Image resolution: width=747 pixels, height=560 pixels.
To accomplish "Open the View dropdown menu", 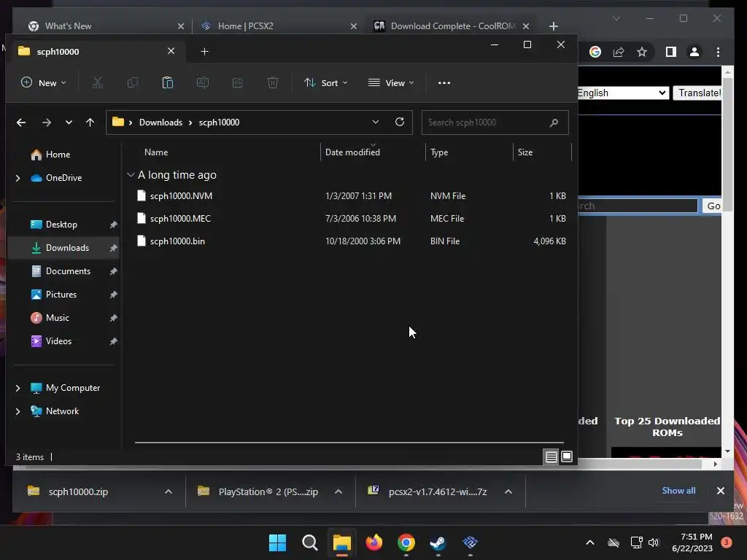I will 391,83.
